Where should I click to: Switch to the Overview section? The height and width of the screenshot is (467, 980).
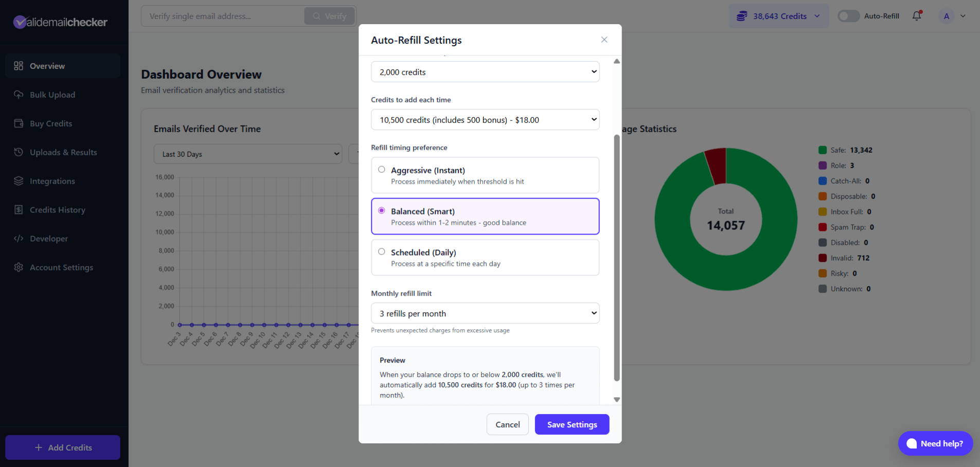tap(47, 66)
